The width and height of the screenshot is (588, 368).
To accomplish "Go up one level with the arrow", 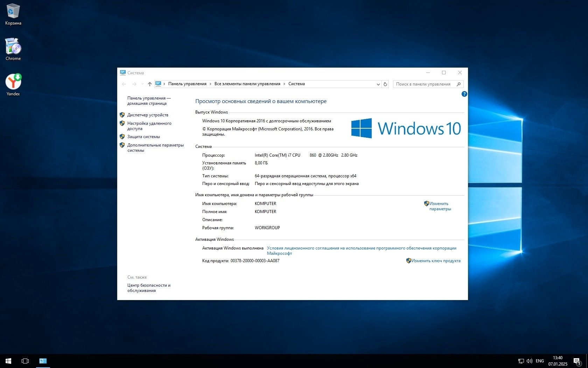I will click(x=150, y=84).
